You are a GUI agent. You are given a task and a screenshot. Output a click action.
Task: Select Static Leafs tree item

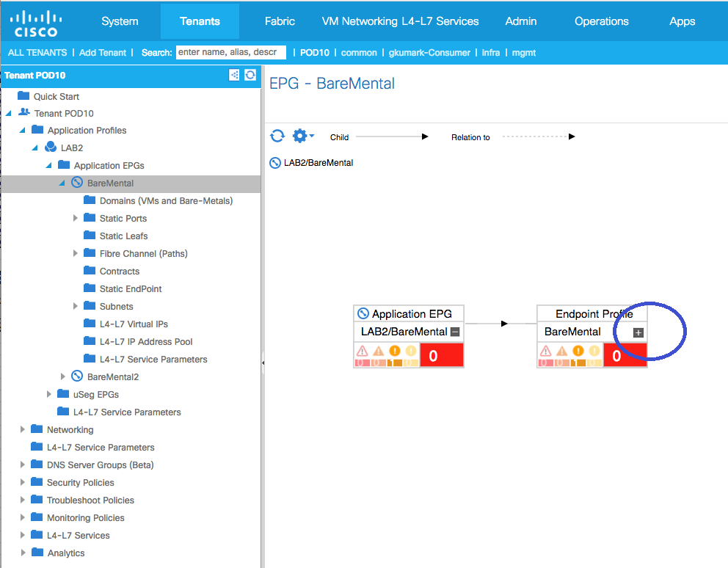click(x=123, y=236)
